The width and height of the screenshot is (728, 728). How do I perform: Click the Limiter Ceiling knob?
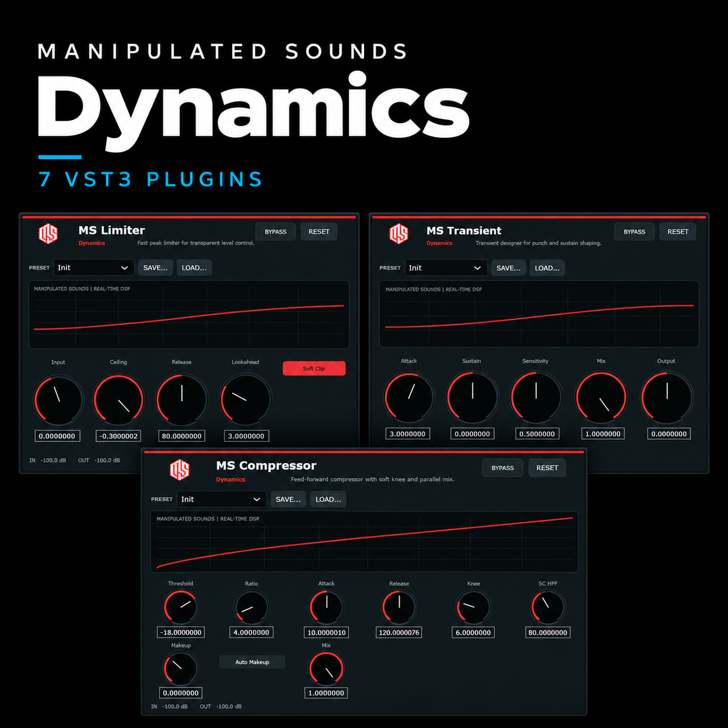point(119,400)
